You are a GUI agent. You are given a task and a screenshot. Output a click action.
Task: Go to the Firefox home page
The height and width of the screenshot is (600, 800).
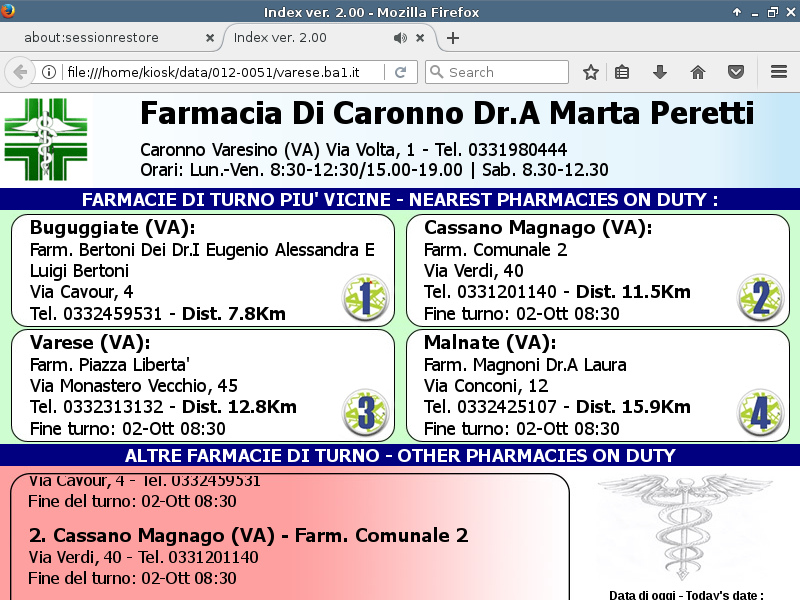coord(697,72)
